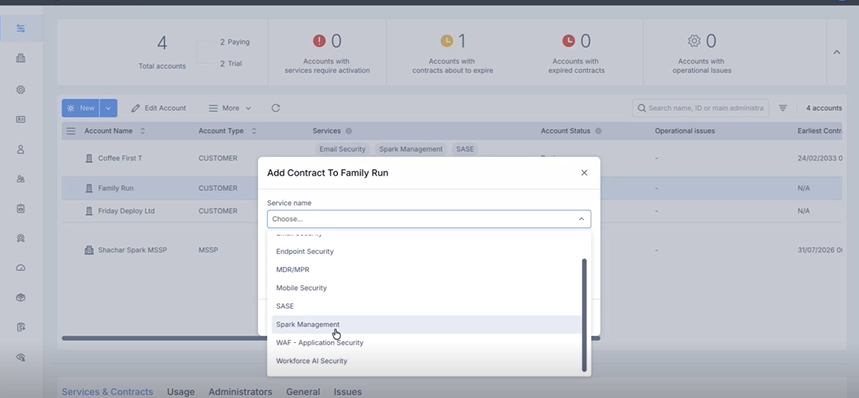Click SASE tag in Coffee First T row
859x398 pixels.
tap(465, 149)
